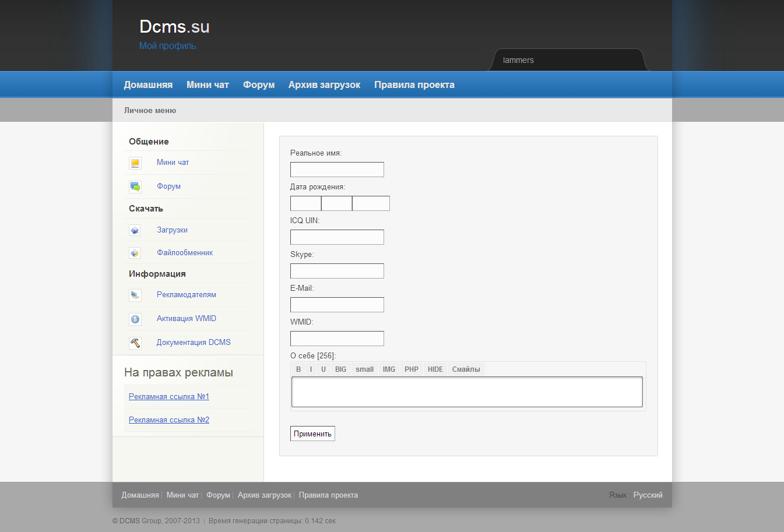Focus the E-Mail input field

tap(337, 305)
